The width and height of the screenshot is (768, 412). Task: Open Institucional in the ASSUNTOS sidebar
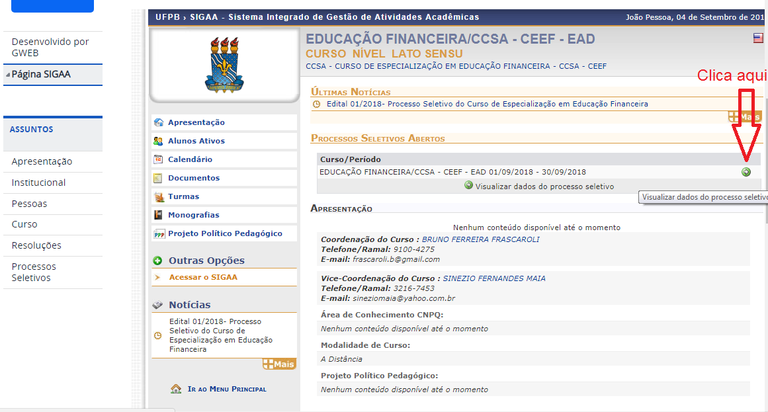click(x=38, y=182)
